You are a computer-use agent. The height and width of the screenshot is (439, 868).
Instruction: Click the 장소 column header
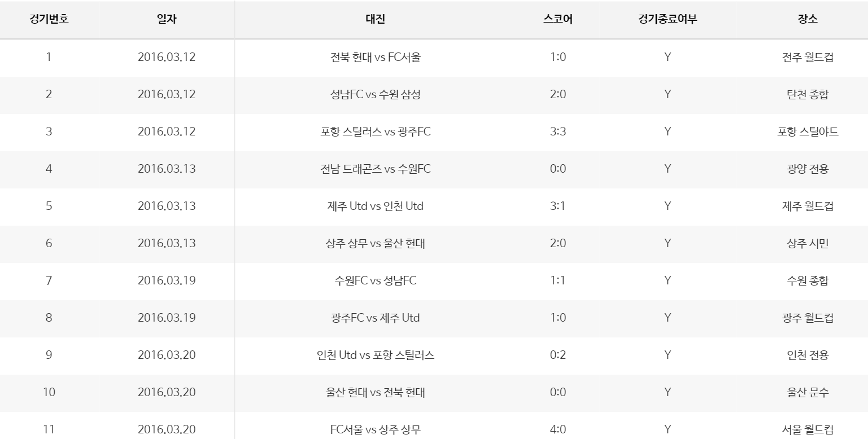tap(808, 19)
